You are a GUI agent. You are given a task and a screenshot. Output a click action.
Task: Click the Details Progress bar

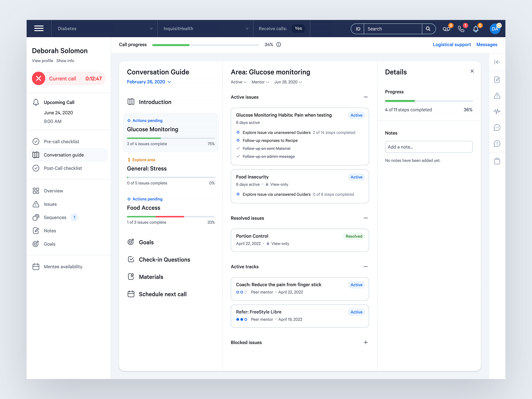429,101
